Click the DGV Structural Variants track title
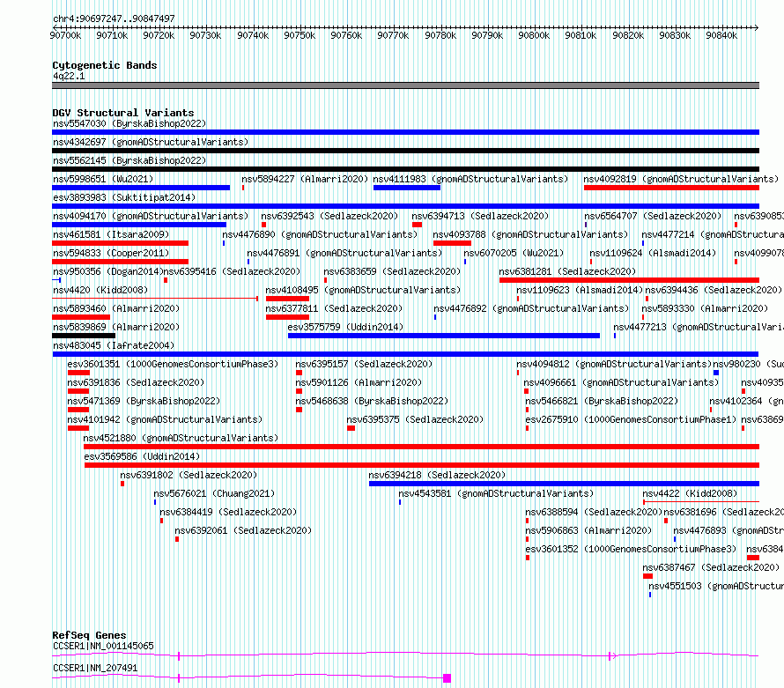The image size is (784, 688). (x=123, y=113)
